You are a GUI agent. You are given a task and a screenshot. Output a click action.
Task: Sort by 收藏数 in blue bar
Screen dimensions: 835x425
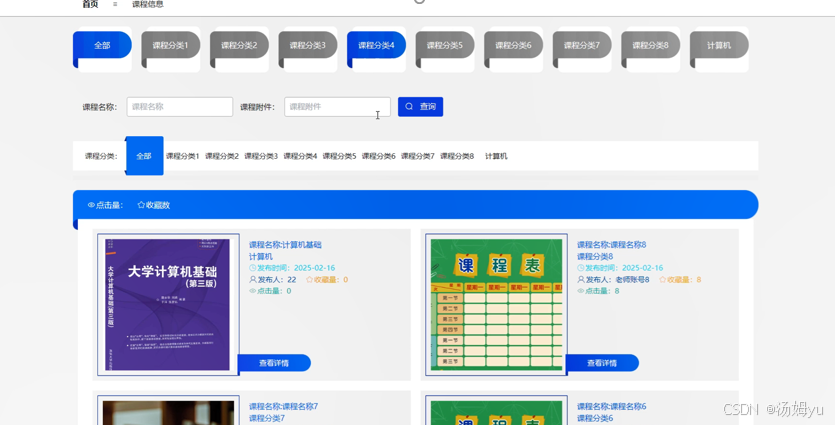click(154, 205)
